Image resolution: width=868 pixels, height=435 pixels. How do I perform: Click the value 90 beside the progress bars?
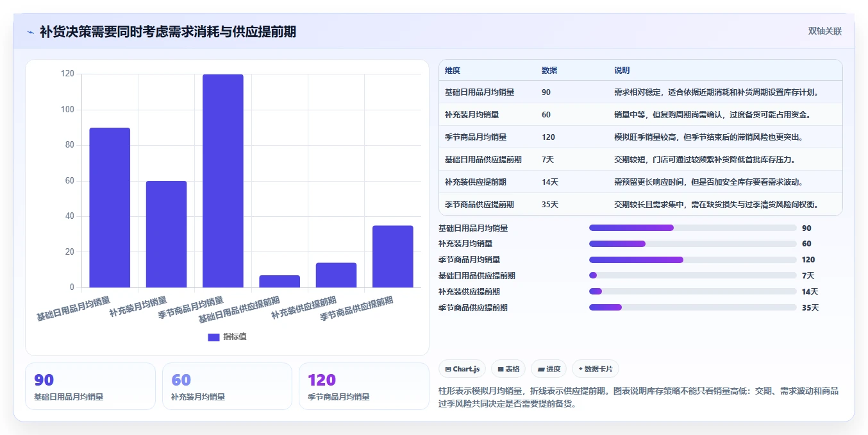click(x=806, y=228)
